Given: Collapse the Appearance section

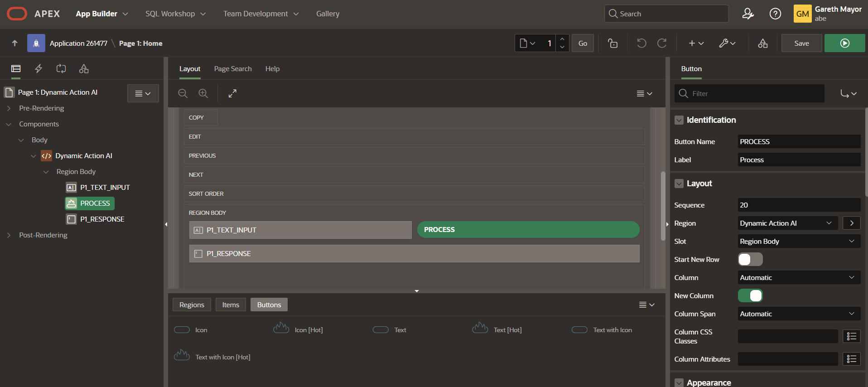Looking at the screenshot, I should coord(679,382).
